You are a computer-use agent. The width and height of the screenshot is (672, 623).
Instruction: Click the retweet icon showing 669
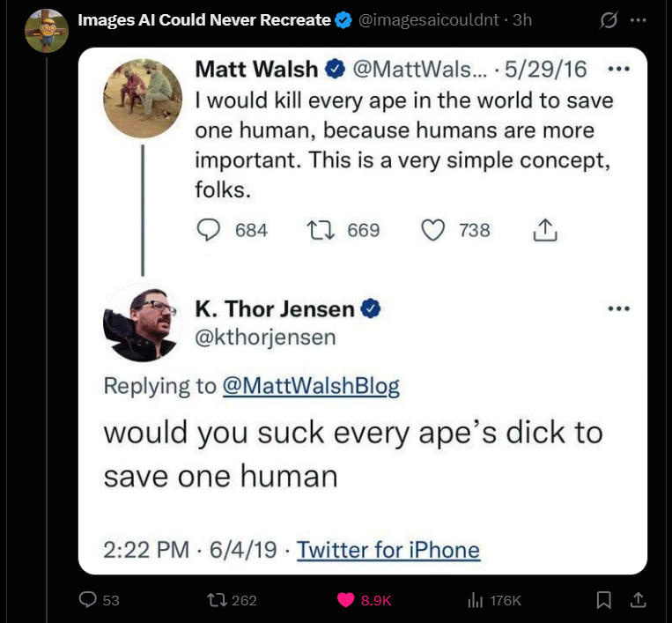pyautogui.click(x=317, y=230)
